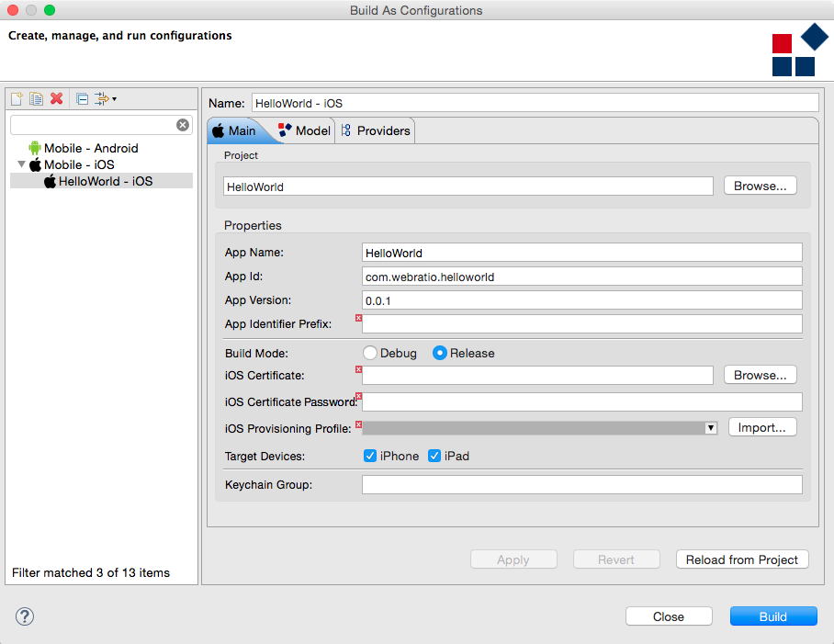Click the Apply button
This screenshot has width=834, height=644.
(x=513, y=559)
